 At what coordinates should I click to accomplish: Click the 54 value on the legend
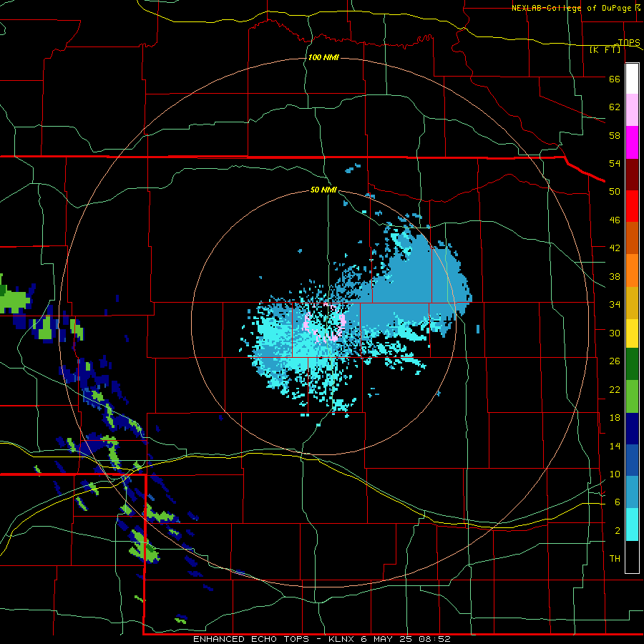click(x=615, y=163)
